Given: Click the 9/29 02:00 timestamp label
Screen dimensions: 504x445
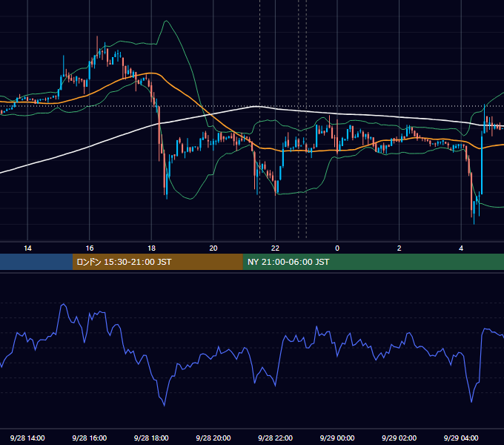Looking at the screenshot, I should click(x=399, y=438).
